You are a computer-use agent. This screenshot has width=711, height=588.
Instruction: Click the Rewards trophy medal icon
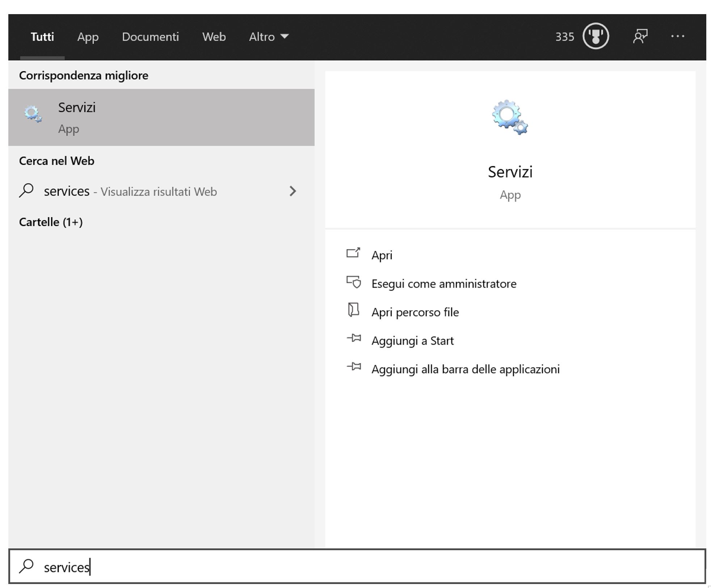coord(595,36)
